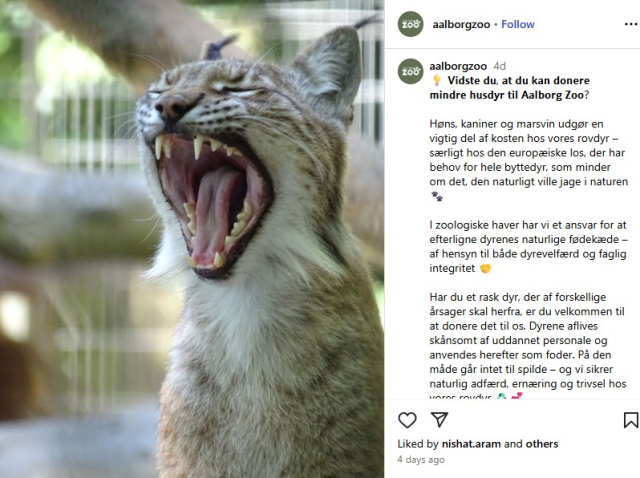This screenshot has height=478, width=640.
Task: View the list of others who liked
Action: (x=542, y=444)
